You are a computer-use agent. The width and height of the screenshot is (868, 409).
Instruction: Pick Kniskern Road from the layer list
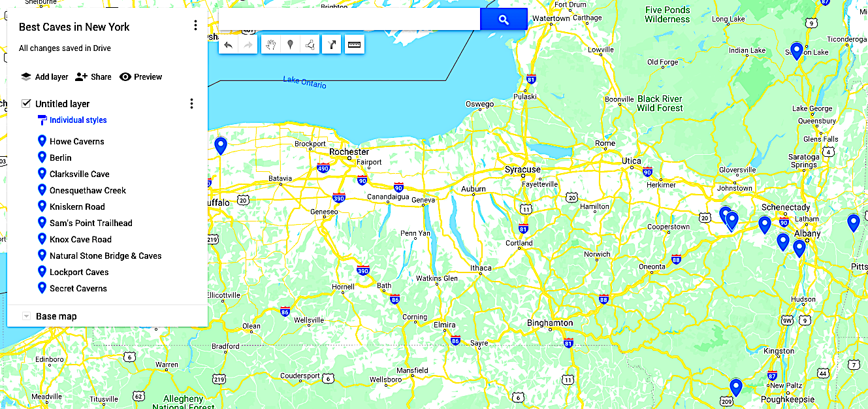(77, 206)
